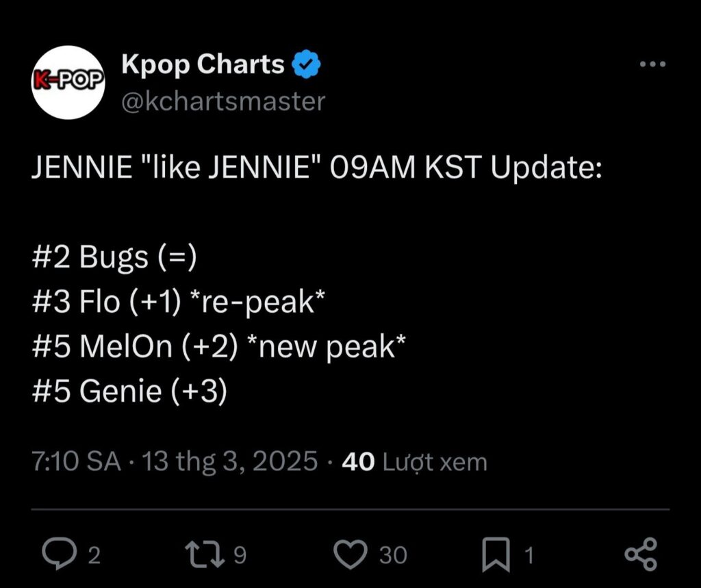Like the tweet with the heart icon
701x588 pixels.
point(353,554)
